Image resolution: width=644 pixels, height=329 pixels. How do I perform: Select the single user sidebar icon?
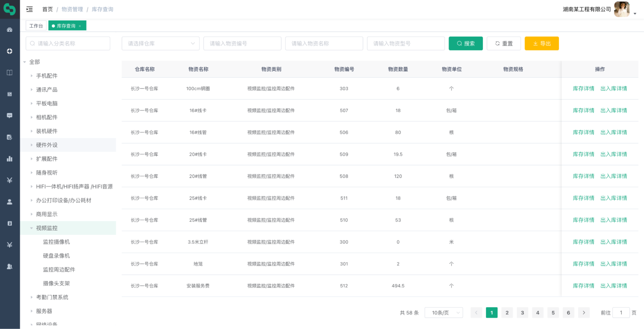(x=10, y=202)
